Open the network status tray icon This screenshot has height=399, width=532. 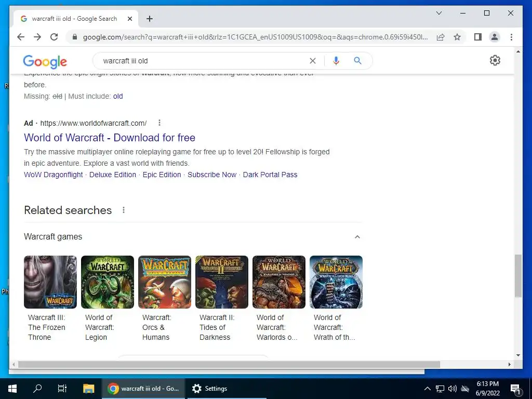point(440,389)
